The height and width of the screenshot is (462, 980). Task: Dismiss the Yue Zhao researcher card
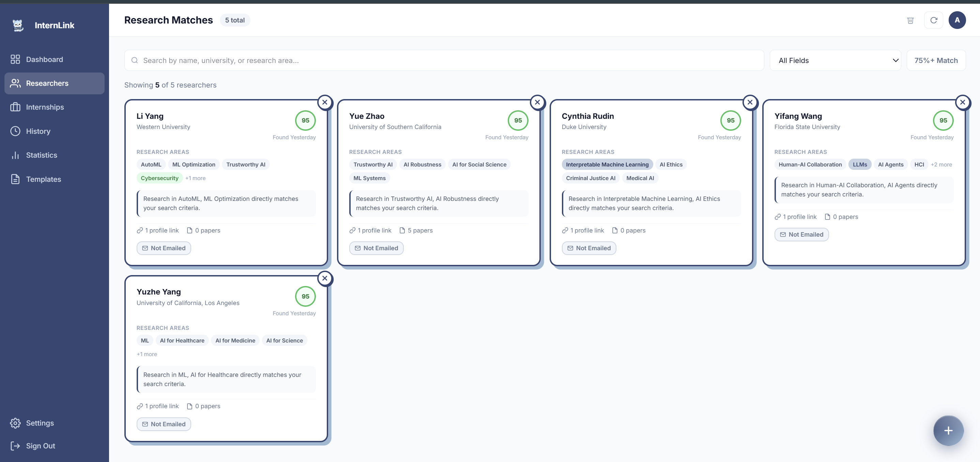tap(538, 102)
